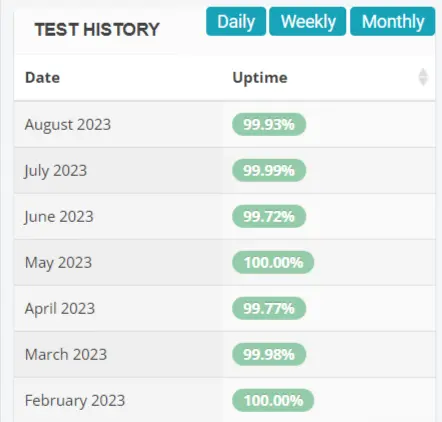
Task: Click the 99.98% uptime badge
Action: pos(269,354)
